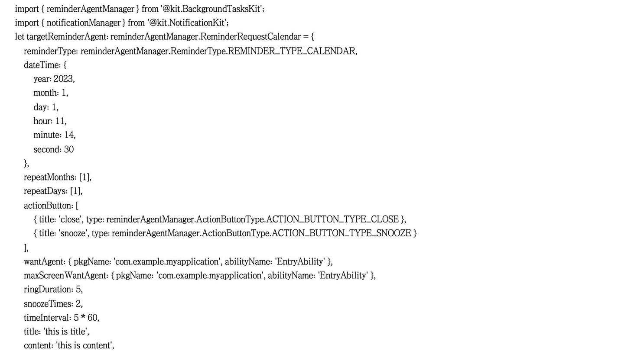Click the 'this is content' string
The width and height of the screenshot is (644, 351).
coord(84,346)
